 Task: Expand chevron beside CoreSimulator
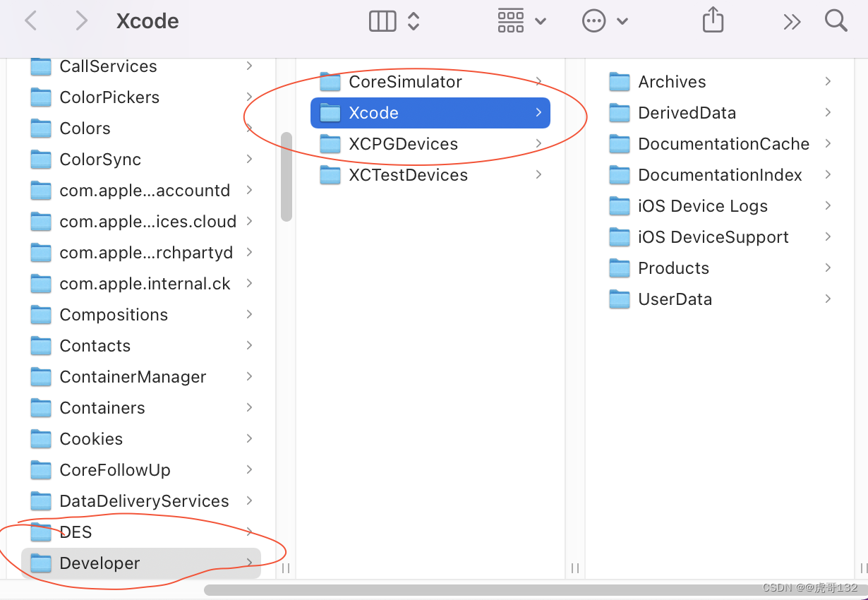pos(538,81)
